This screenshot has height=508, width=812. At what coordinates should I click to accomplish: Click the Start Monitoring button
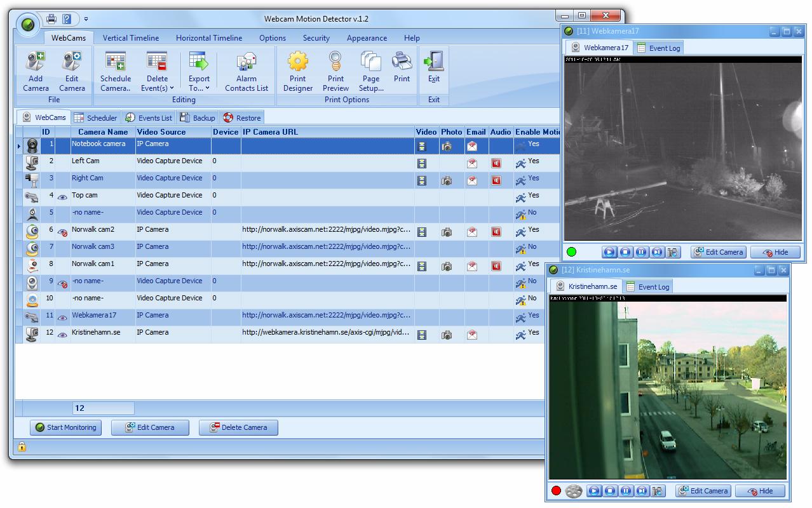(x=65, y=427)
